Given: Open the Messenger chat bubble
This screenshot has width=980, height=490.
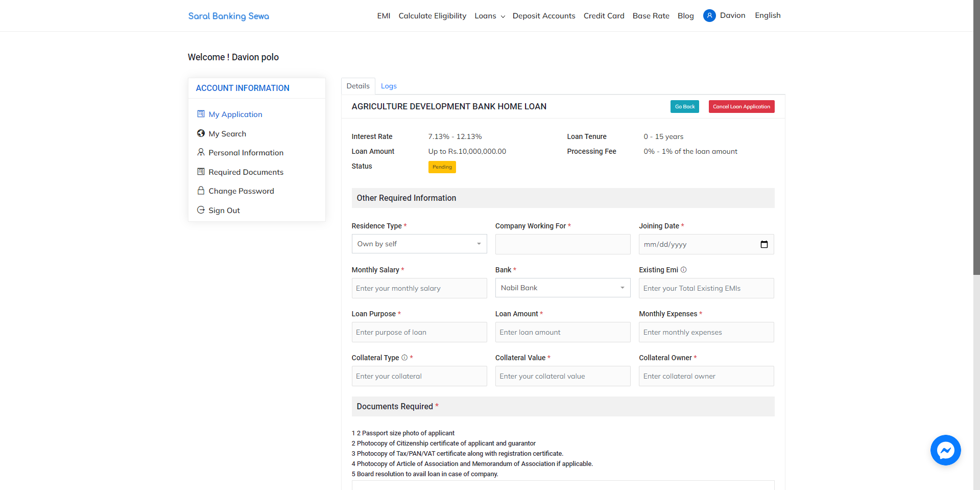Looking at the screenshot, I should (945, 450).
